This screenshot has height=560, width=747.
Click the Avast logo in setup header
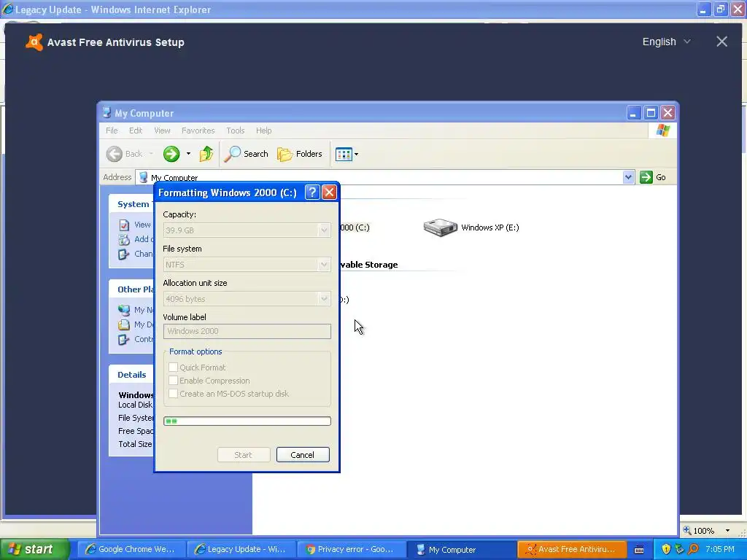click(x=34, y=42)
